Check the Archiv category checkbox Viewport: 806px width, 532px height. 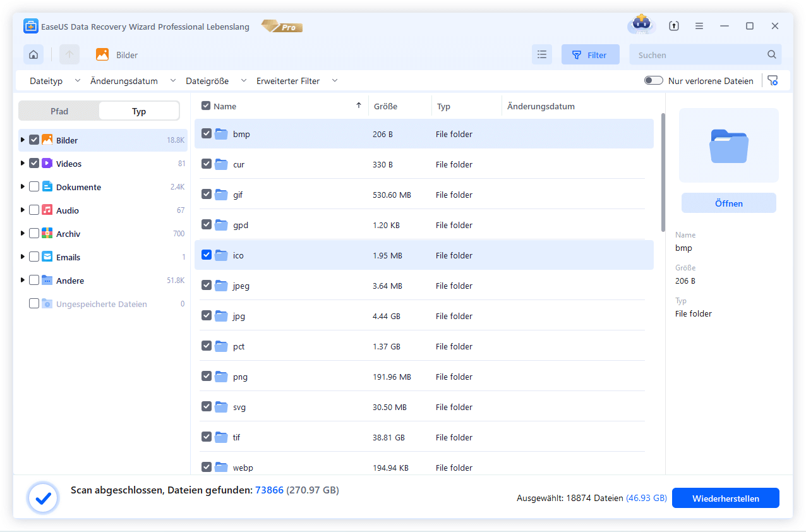tap(34, 234)
